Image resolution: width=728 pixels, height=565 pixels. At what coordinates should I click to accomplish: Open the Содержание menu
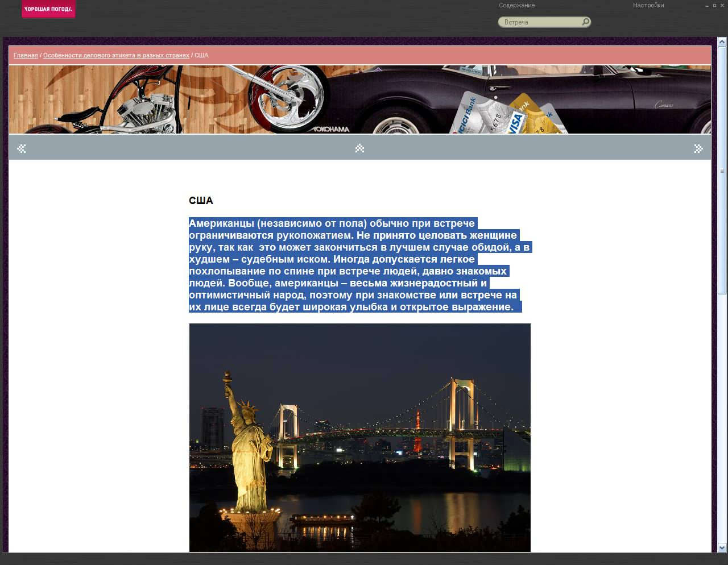click(x=516, y=6)
